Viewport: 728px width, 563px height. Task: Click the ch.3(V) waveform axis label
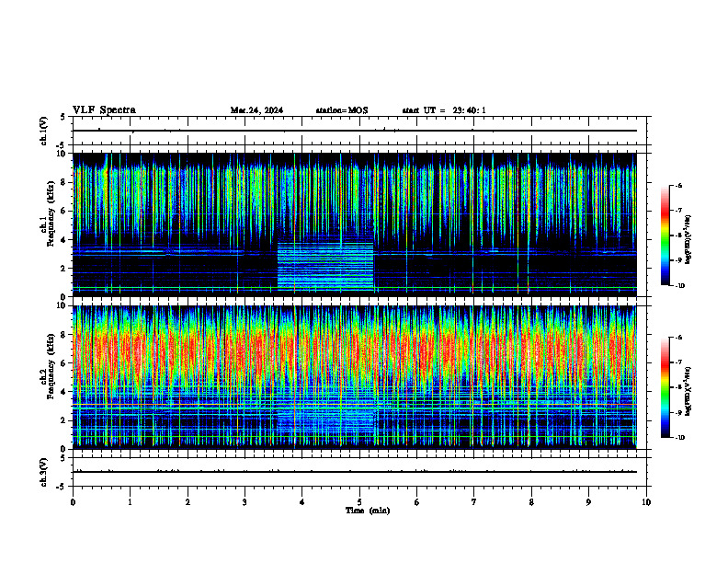coord(43,472)
